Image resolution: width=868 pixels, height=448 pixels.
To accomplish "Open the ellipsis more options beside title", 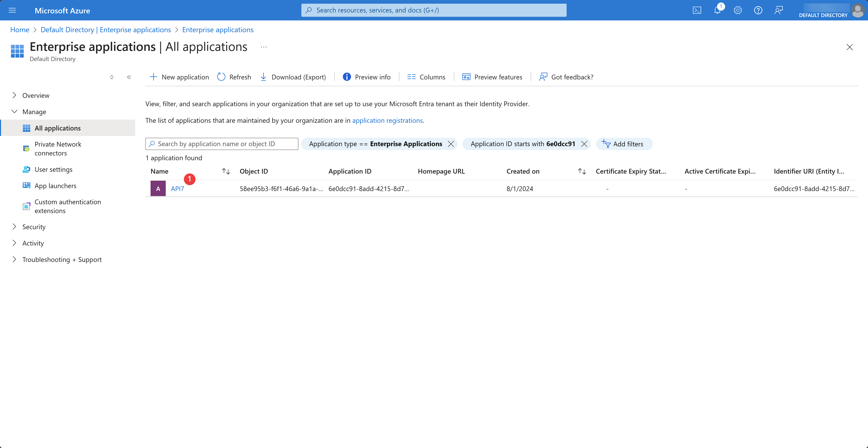I will pyautogui.click(x=263, y=47).
